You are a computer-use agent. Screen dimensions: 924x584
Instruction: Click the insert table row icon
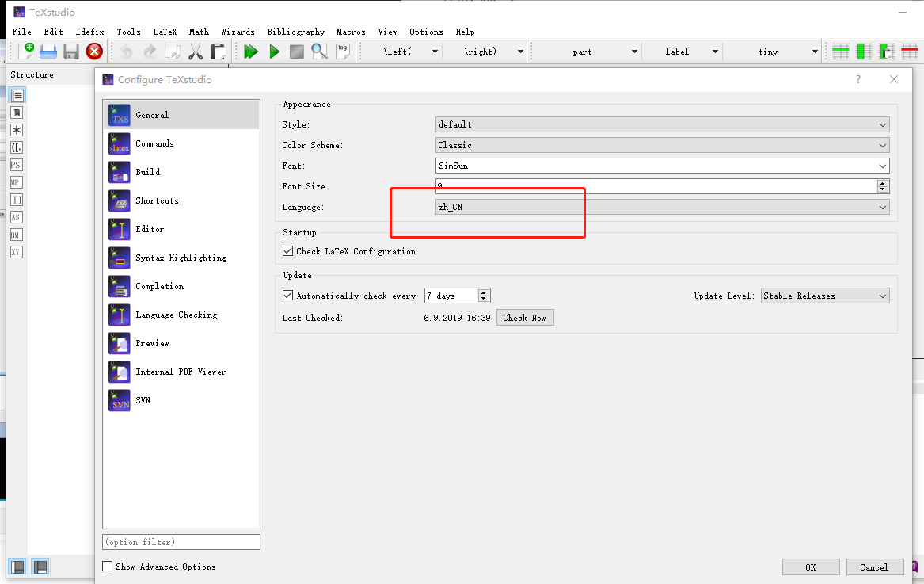tap(841, 52)
